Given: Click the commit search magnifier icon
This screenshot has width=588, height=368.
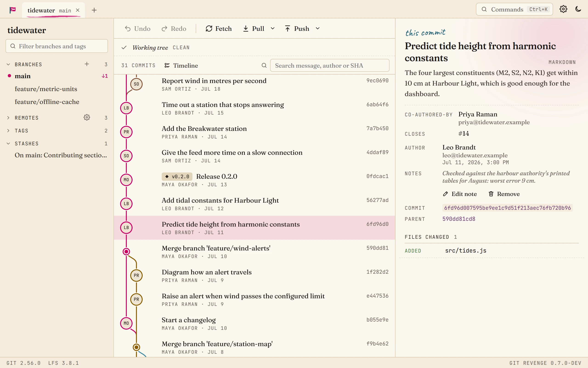Looking at the screenshot, I should coord(264,66).
